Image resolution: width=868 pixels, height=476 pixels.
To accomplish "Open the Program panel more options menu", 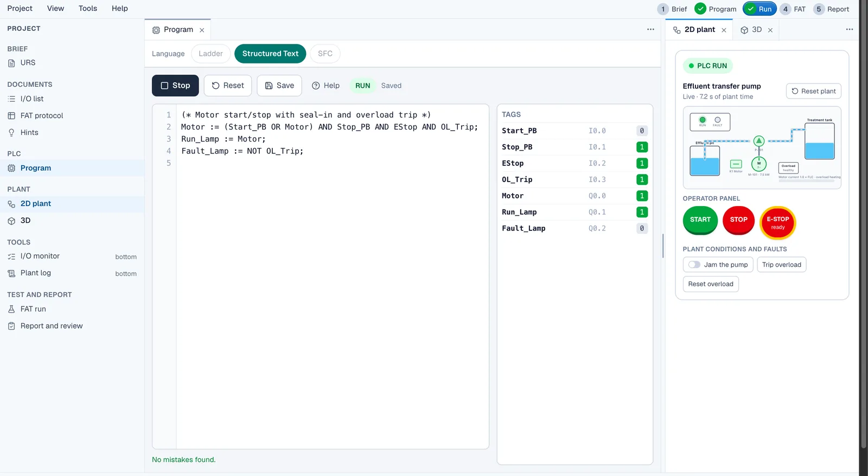I will point(650,29).
